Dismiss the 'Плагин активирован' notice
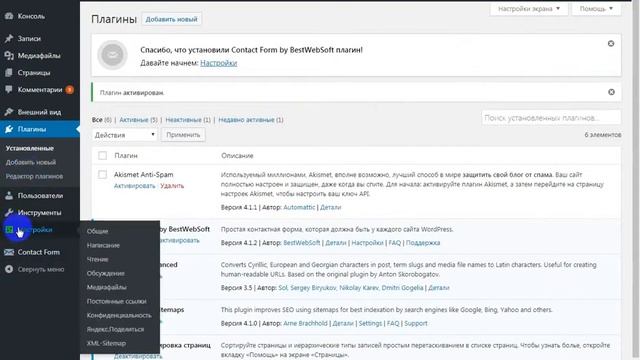 tap(611, 92)
